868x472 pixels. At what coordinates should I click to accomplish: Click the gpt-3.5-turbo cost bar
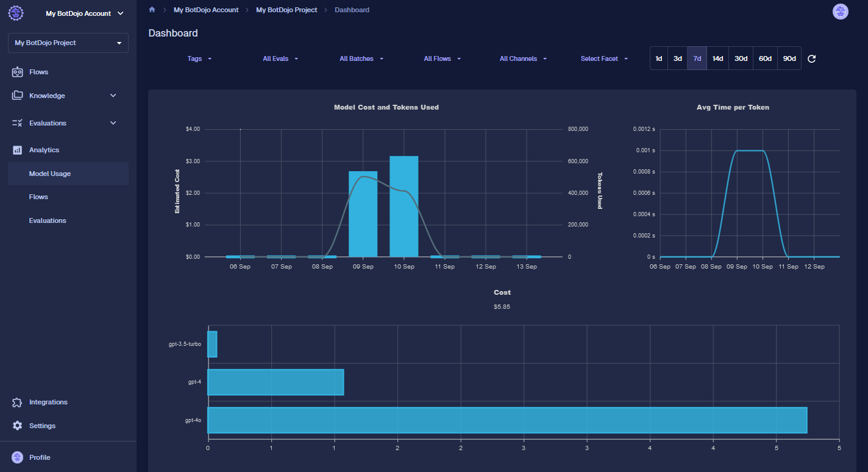[212, 344]
